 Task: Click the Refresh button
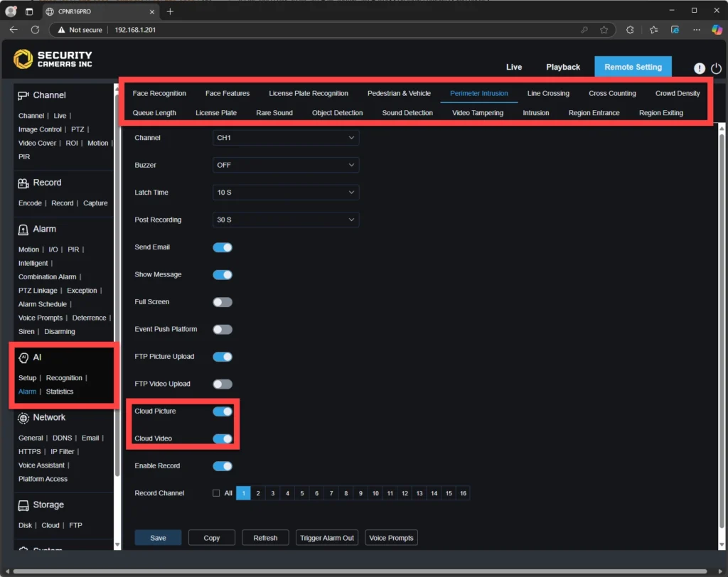pos(265,538)
